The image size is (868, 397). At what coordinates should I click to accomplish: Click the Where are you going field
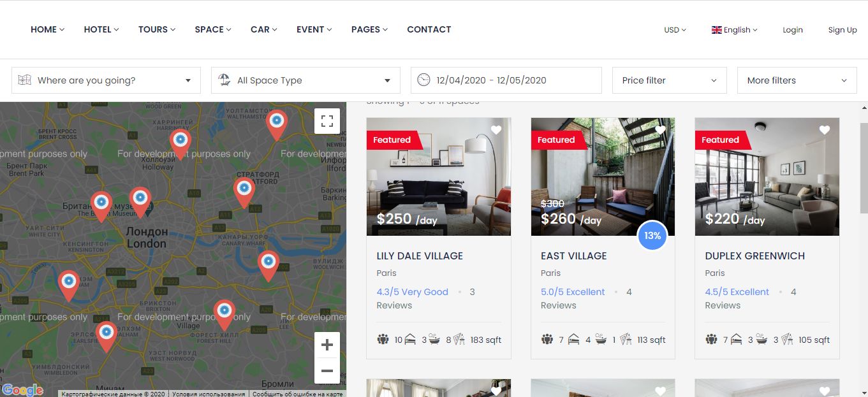(106, 80)
